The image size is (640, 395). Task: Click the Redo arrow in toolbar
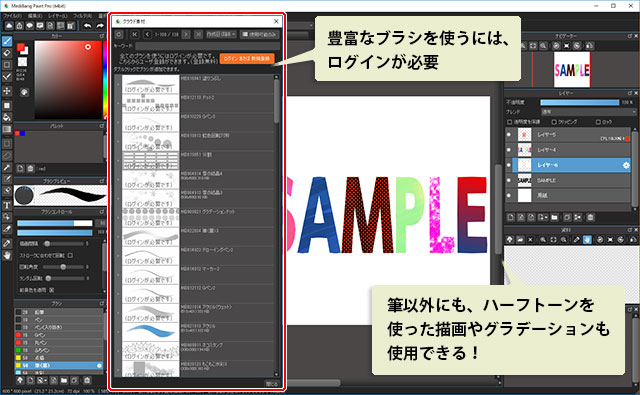[x=100, y=26]
